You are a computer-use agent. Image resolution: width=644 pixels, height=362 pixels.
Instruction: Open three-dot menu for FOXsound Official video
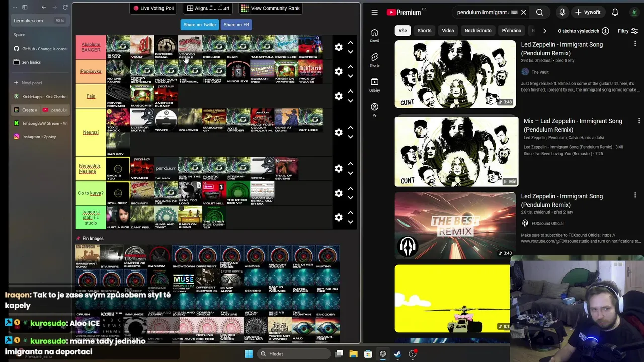click(635, 195)
